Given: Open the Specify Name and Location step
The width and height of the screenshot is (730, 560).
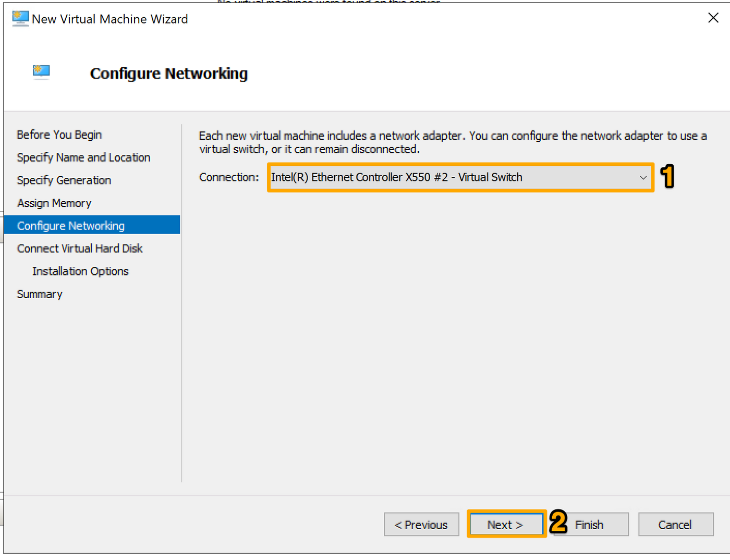Looking at the screenshot, I should point(83,157).
